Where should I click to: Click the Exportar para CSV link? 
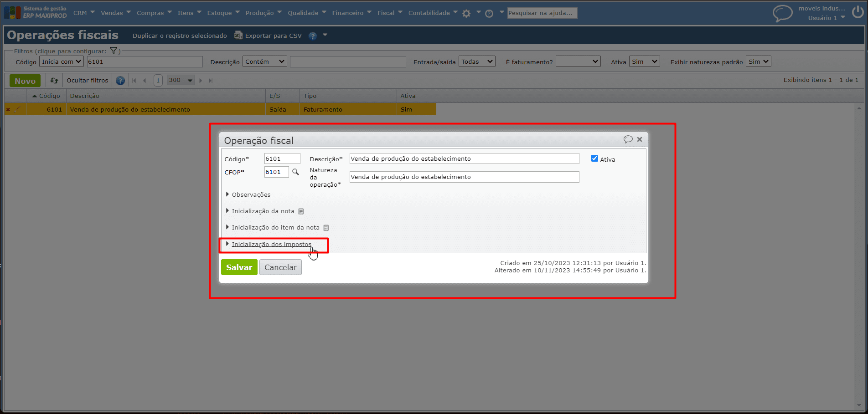[274, 36]
